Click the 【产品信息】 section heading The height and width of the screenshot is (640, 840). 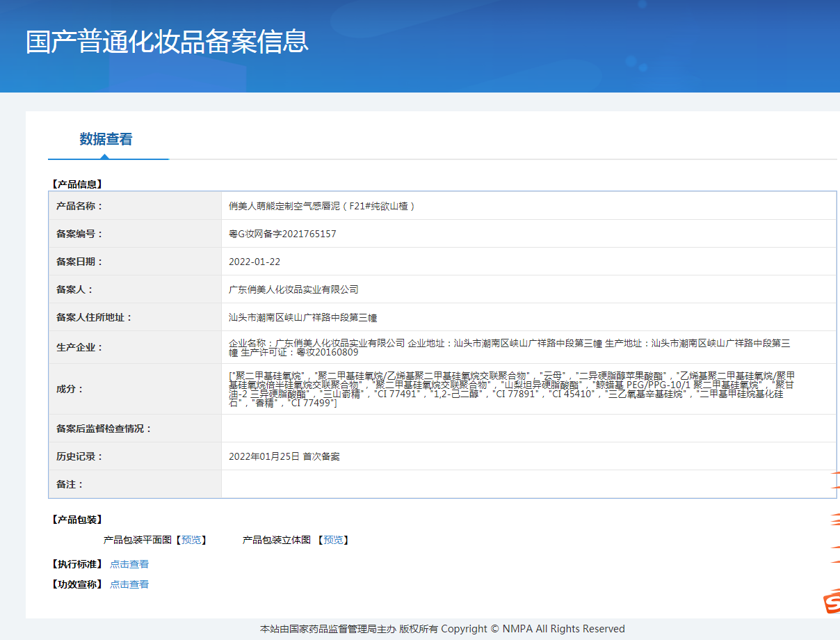pos(77,184)
